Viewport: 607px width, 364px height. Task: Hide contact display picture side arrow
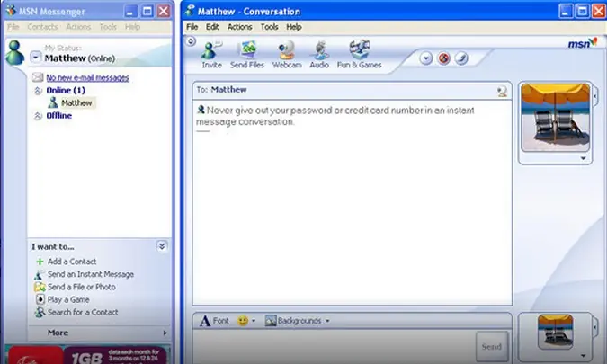pyautogui.click(x=595, y=95)
